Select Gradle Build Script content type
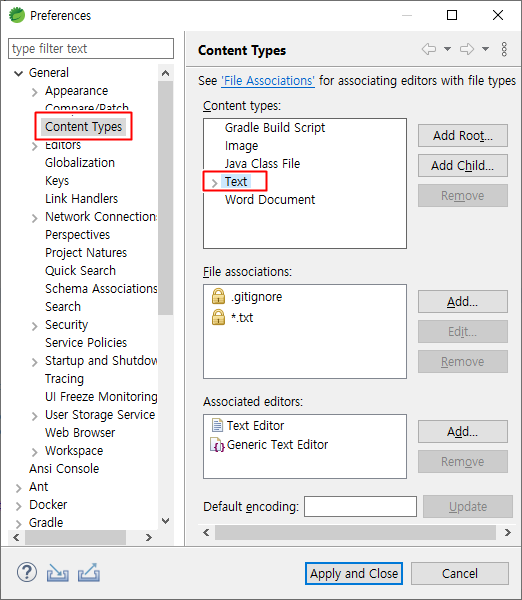 [x=275, y=127]
